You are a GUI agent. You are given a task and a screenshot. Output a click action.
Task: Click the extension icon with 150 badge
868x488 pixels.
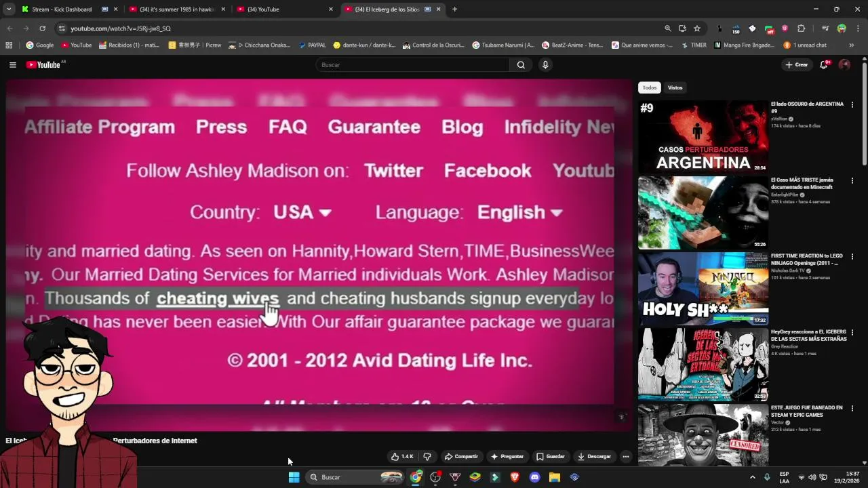(x=736, y=28)
